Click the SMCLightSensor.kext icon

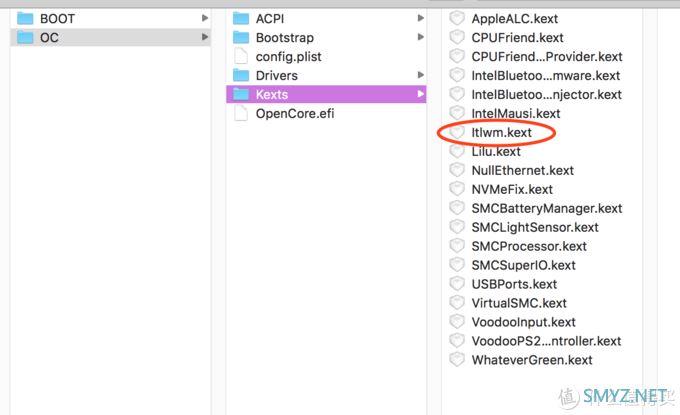tap(457, 227)
